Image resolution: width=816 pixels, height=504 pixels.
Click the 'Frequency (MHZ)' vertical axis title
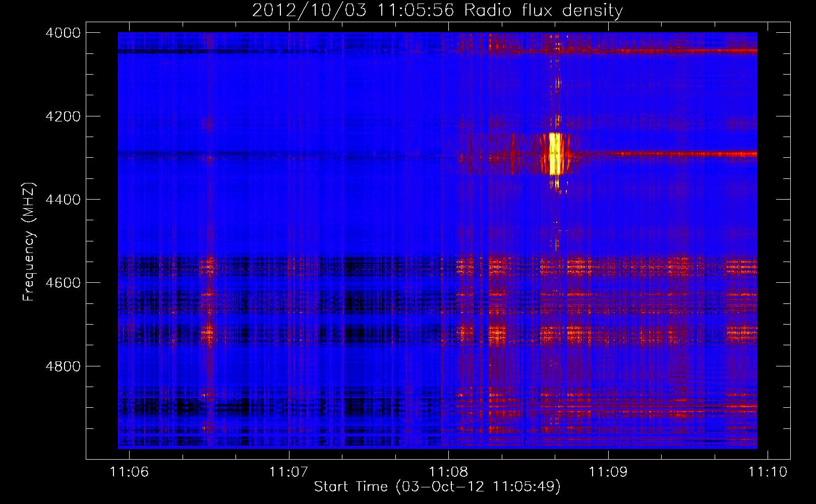(x=29, y=241)
